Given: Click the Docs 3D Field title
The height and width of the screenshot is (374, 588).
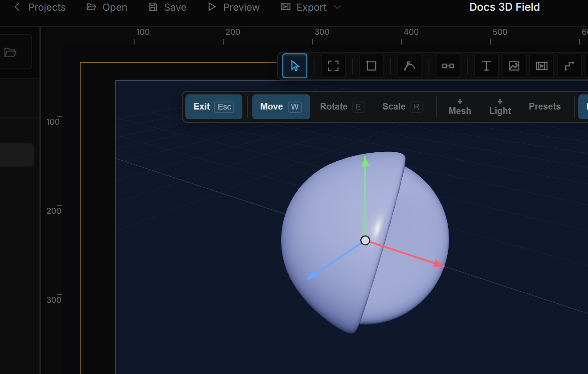Looking at the screenshot, I should [x=505, y=7].
